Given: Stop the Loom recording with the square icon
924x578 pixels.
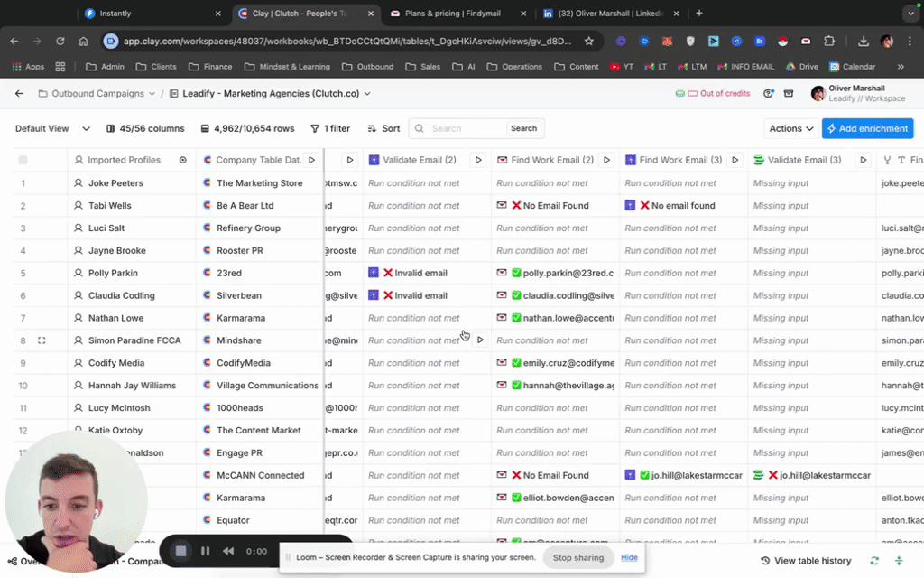Looking at the screenshot, I should (180, 551).
